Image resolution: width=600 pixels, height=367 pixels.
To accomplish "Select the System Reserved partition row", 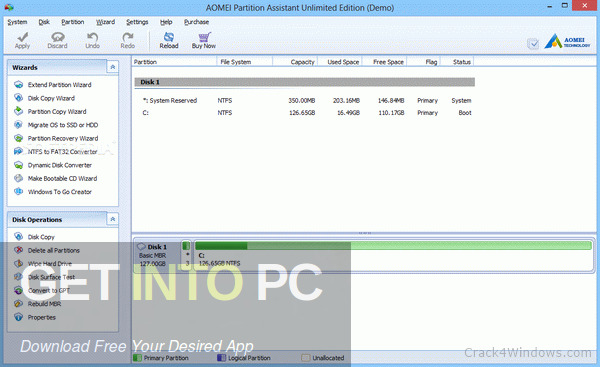I will pyautogui.click(x=306, y=101).
